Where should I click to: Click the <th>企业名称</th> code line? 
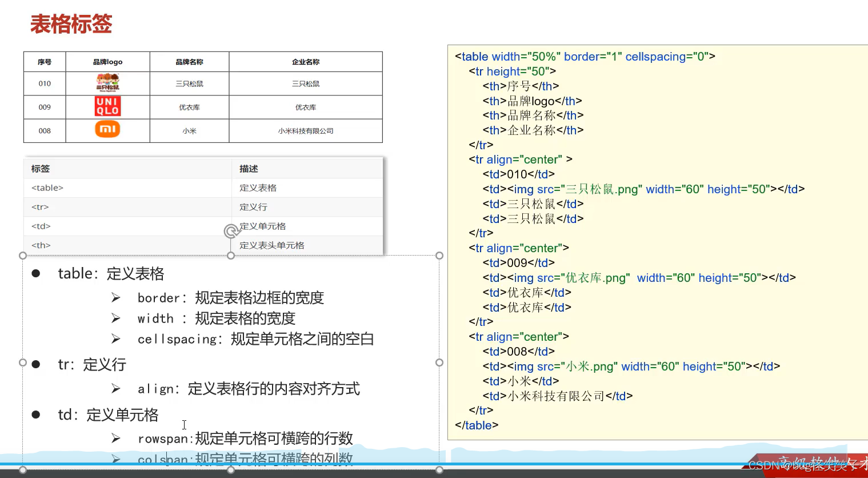(x=533, y=130)
